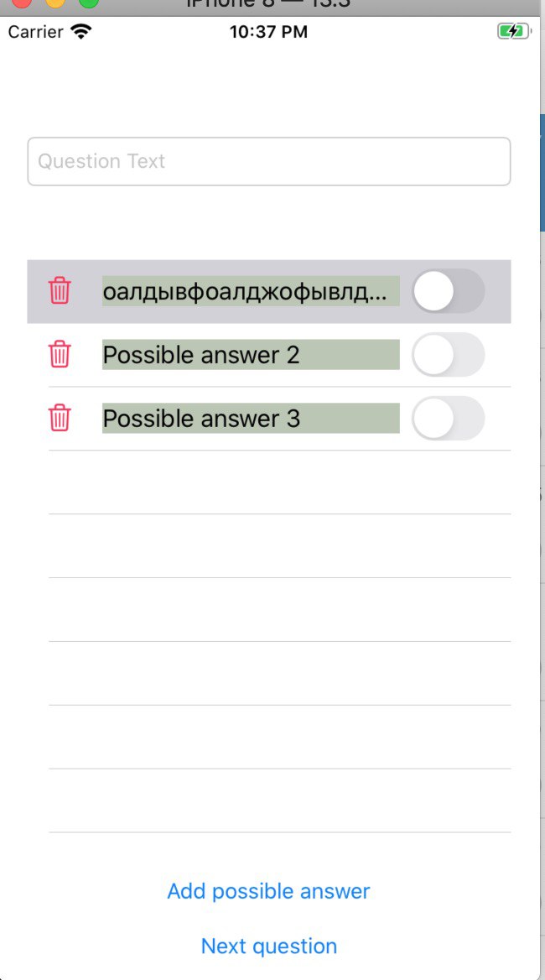
Task: Toggle the switch for Possible answer 2
Action: (x=448, y=354)
